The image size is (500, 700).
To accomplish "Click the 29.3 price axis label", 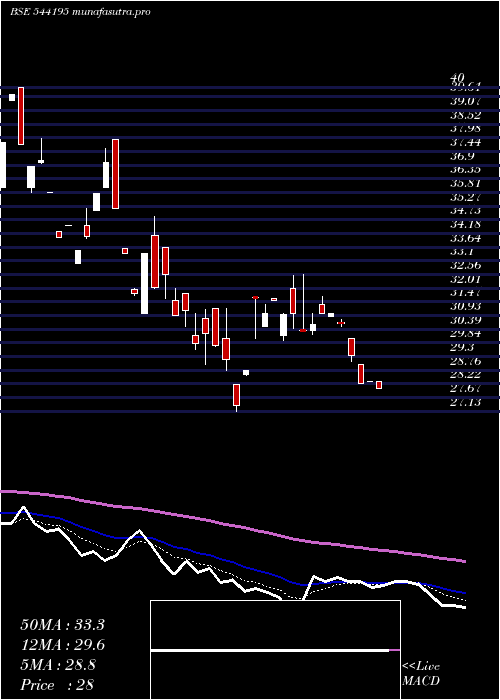I will click(x=462, y=348).
